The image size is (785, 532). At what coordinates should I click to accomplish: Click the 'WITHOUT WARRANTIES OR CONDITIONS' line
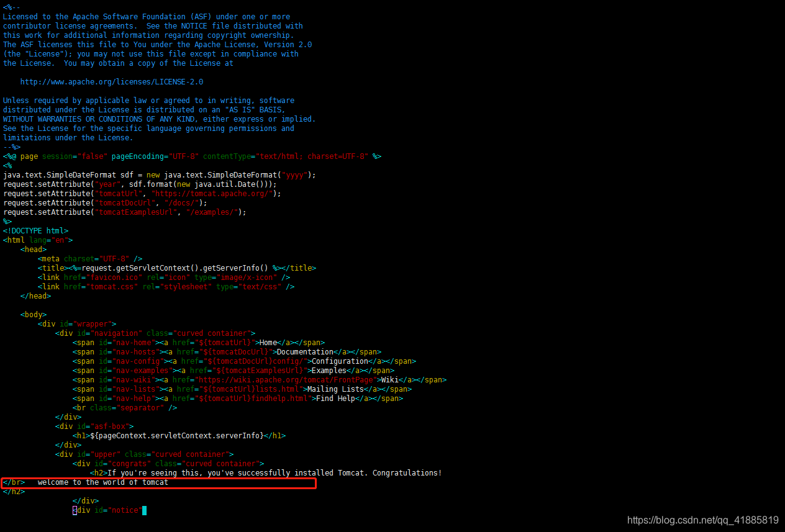160,119
